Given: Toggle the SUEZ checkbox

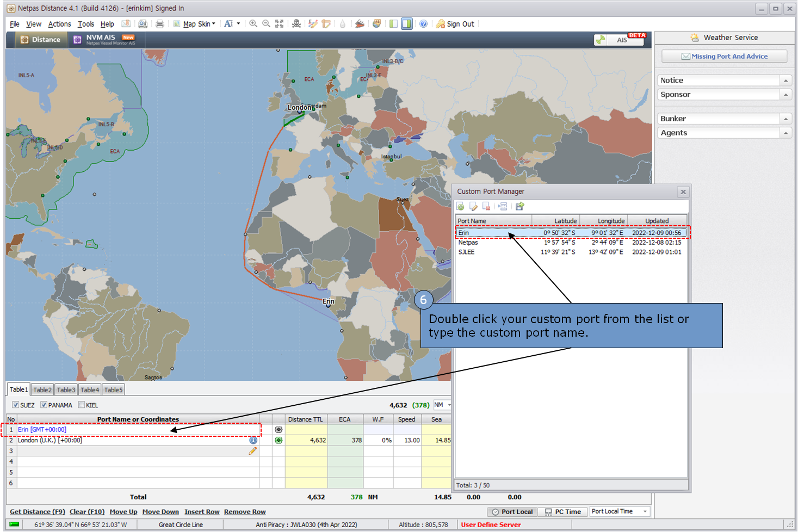Looking at the screenshot, I should [16, 405].
